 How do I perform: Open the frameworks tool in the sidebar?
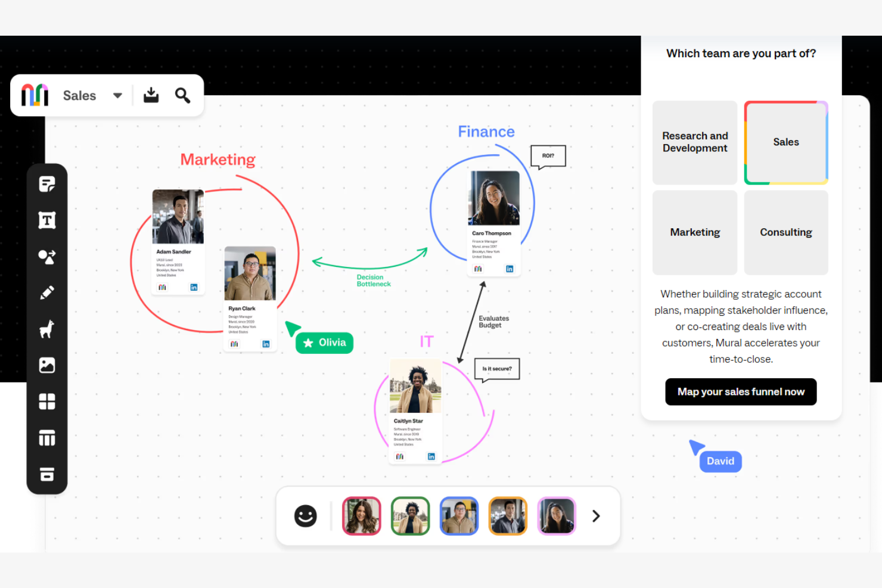[x=47, y=438]
